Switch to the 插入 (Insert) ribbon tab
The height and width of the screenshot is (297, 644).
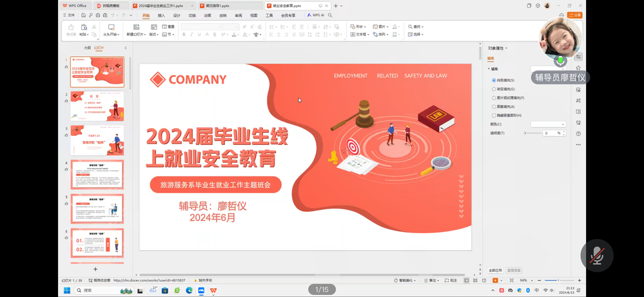tap(161, 15)
